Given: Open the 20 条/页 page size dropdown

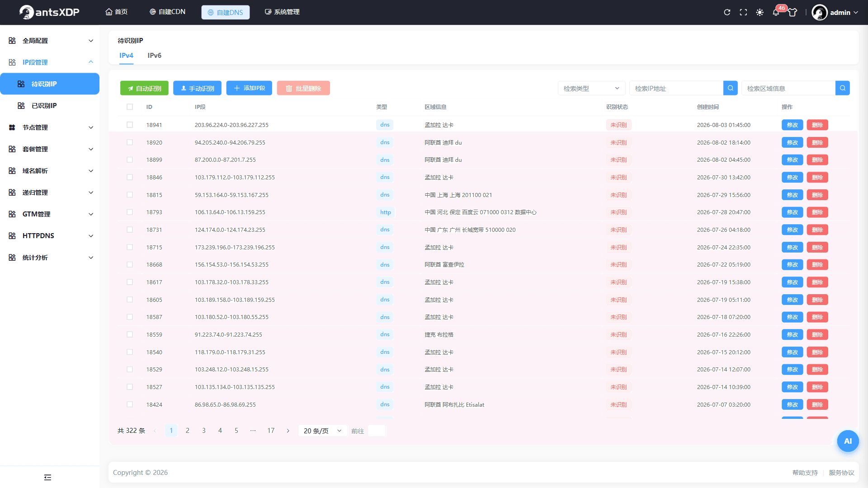Looking at the screenshot, I should tap(322, 431).
